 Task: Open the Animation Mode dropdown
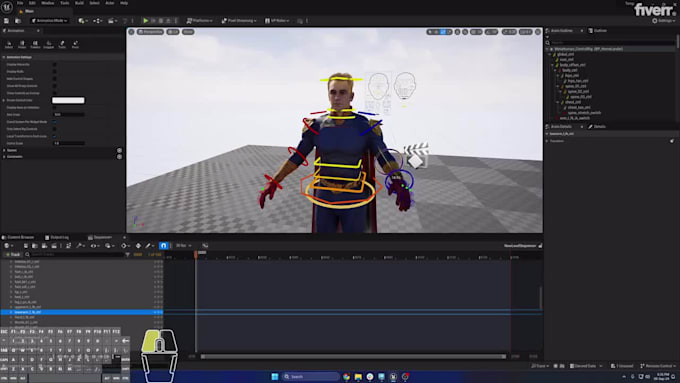click(49, 21)
